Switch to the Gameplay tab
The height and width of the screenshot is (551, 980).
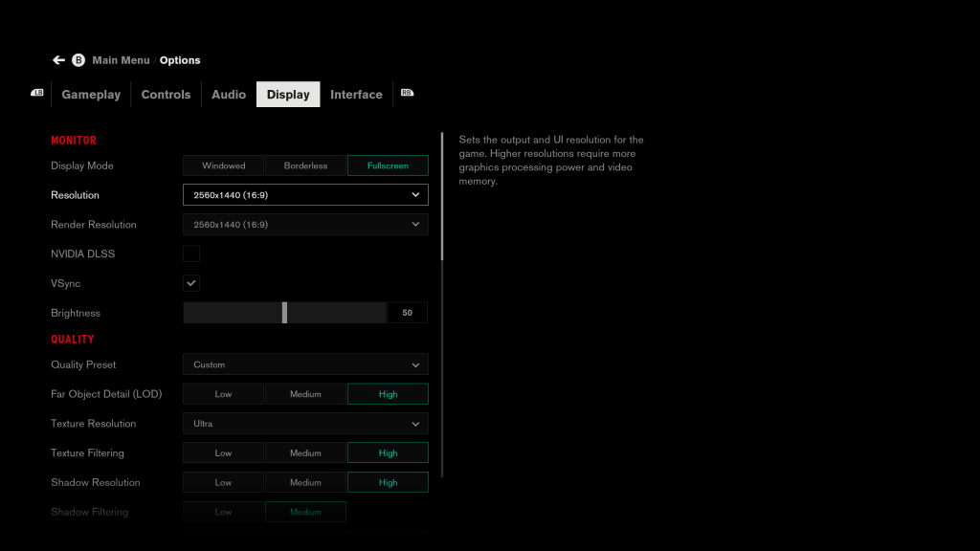(91, 95)
